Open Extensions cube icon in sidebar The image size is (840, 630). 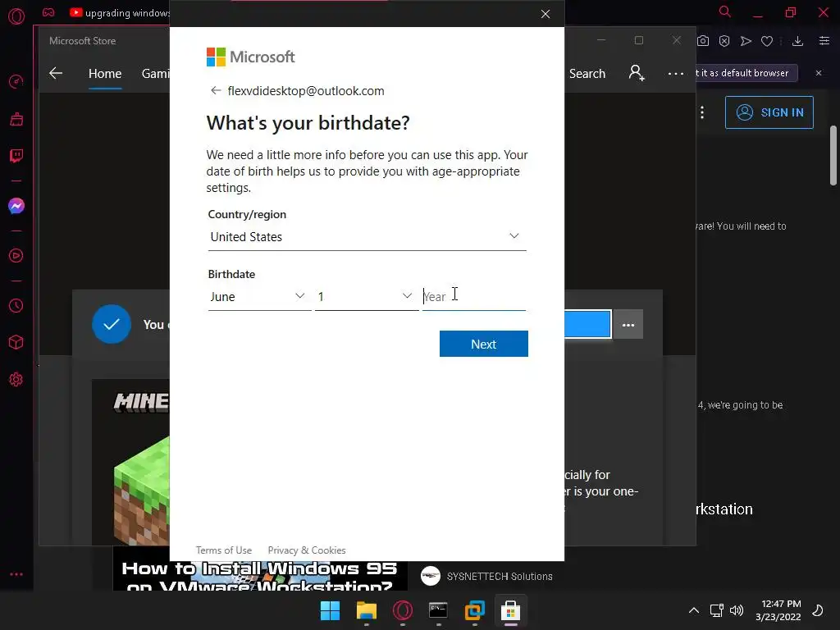coord(16,342)
